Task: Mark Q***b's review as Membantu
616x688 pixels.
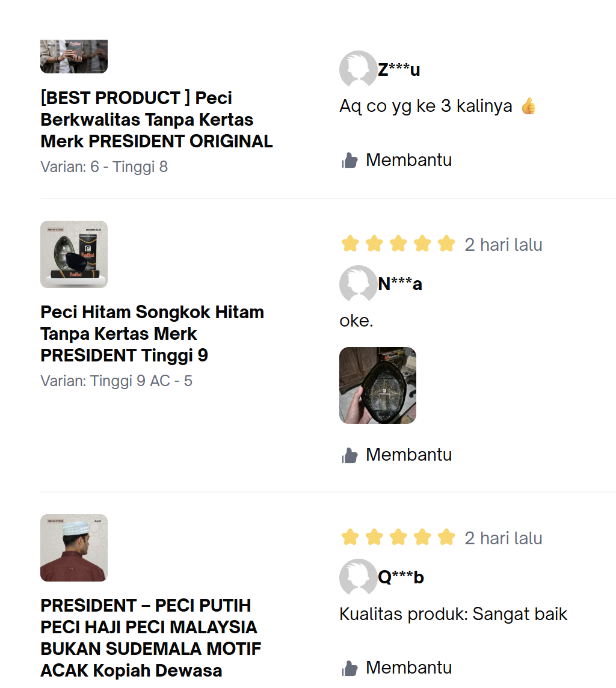Action: 408,668
